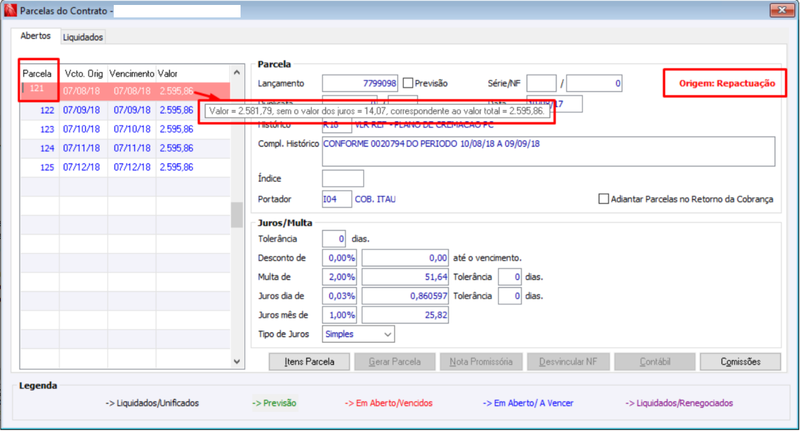Screen dimensions: 800x432
Task: Switch to the Liquidados tab
Action: click(83, 37)
